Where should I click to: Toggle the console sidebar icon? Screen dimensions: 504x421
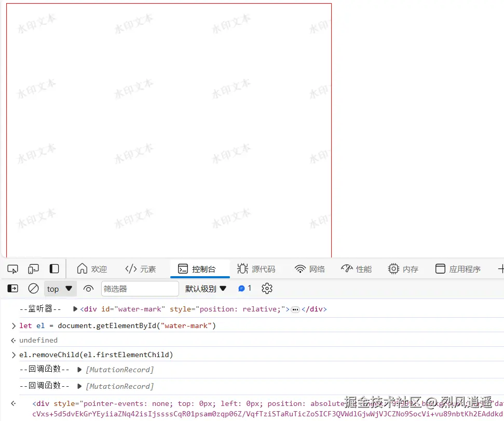pos(13,288)
